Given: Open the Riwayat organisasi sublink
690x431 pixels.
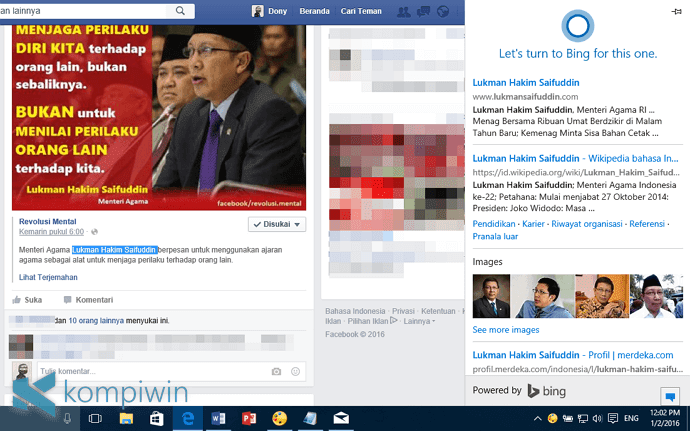Looking at the screenshot, I should coord(587,224).
